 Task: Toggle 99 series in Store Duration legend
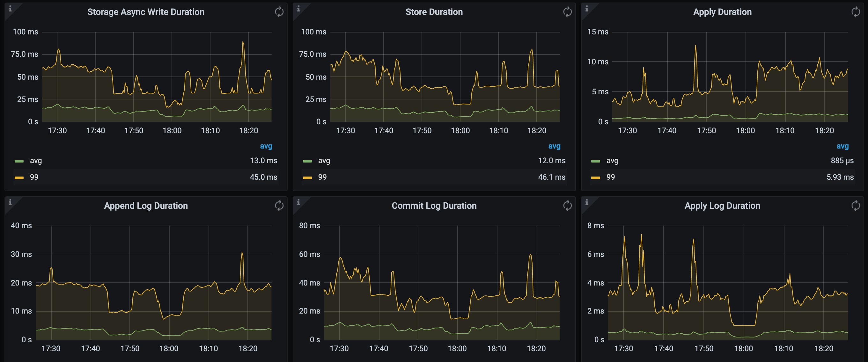[x=322, y=177]
